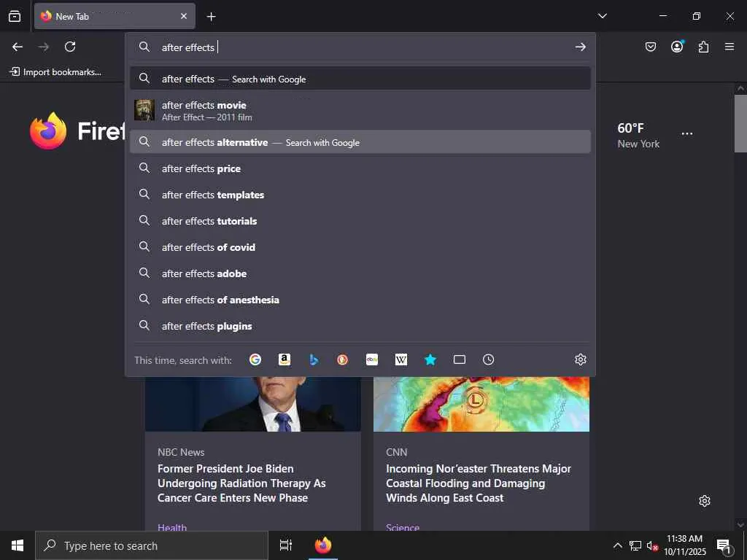747x560 pixels.
Task: Search this time with Wikipedia icon
Action: [401, 359]
